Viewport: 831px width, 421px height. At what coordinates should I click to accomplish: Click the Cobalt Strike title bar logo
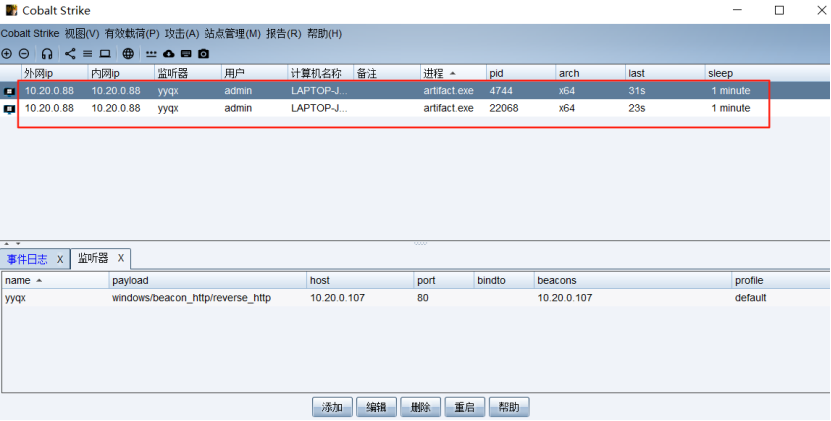point(11,10)
